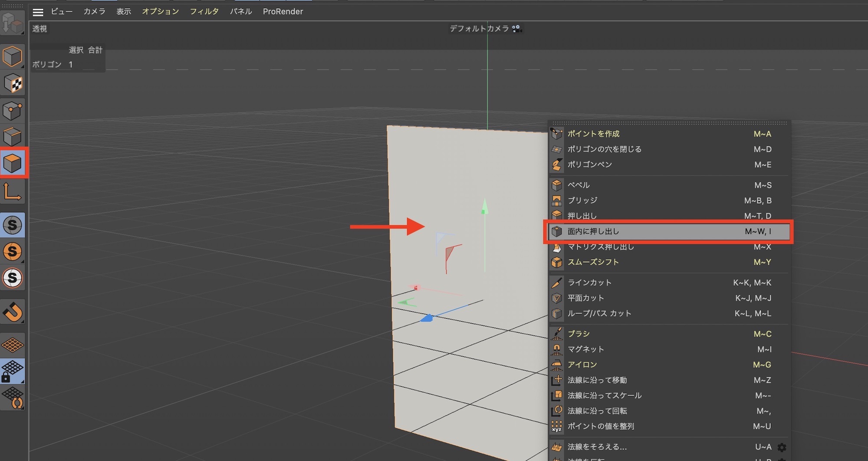Image resolution: width=868 pixels, height=461 pixels.
Task: Select the Polygons mode cube icon
Action: point(13,163)
